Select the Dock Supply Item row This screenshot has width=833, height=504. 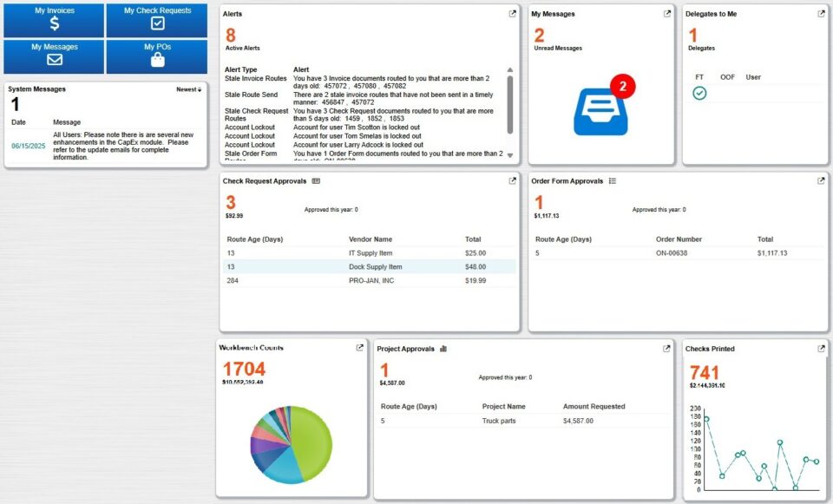(x=375, y=267)
